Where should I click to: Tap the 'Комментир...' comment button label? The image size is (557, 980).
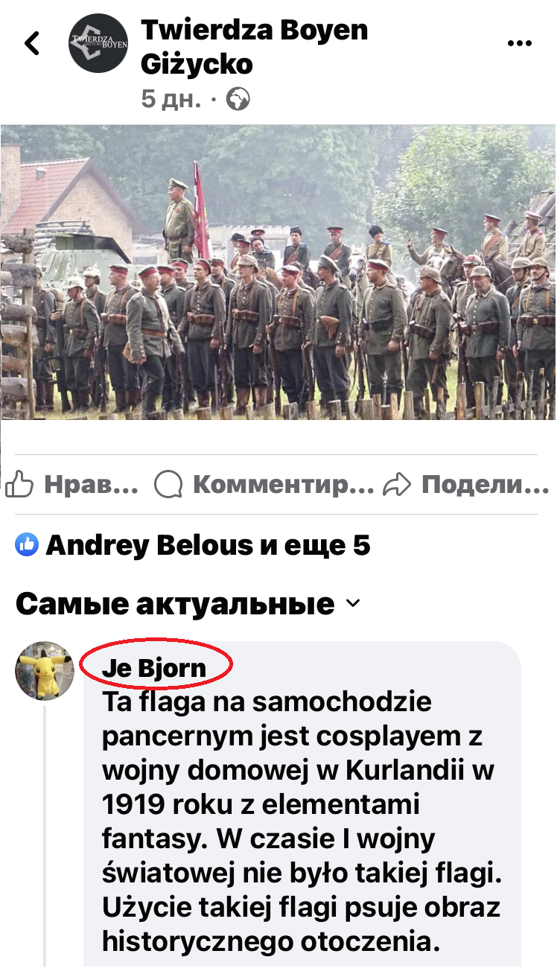(284, 486)
